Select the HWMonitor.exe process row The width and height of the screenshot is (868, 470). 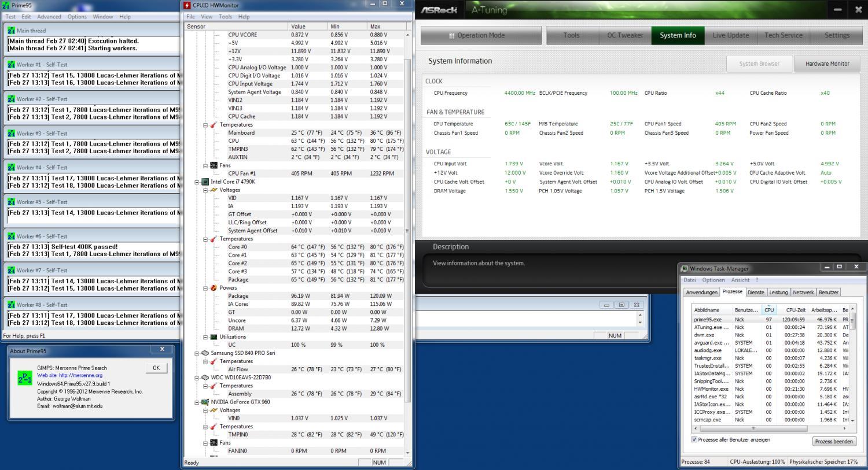(771, 389)
